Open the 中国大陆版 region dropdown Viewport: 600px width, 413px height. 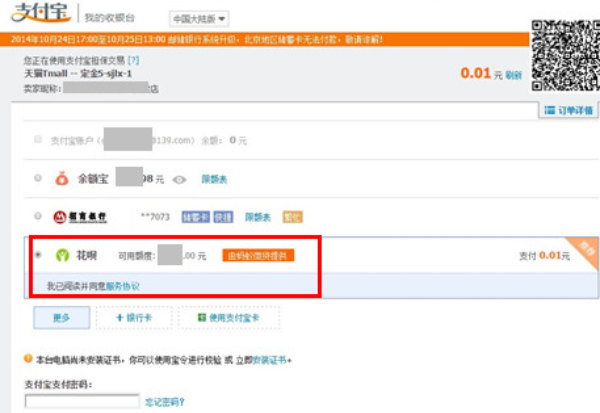pyautogui.click(x=198, y=19)
